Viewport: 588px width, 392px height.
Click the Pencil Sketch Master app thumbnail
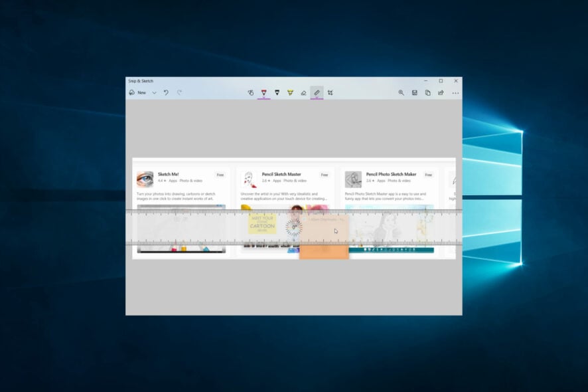point(249,179)
